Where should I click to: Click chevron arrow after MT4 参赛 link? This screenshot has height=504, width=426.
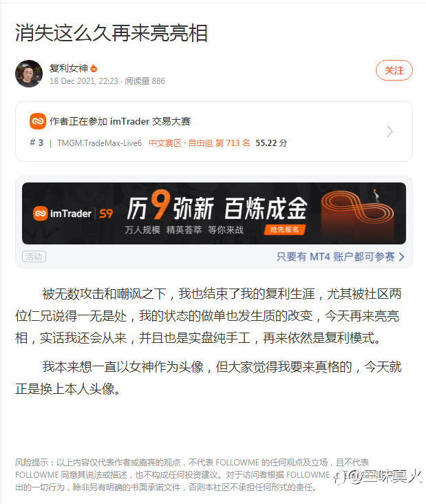pos(401,257)
